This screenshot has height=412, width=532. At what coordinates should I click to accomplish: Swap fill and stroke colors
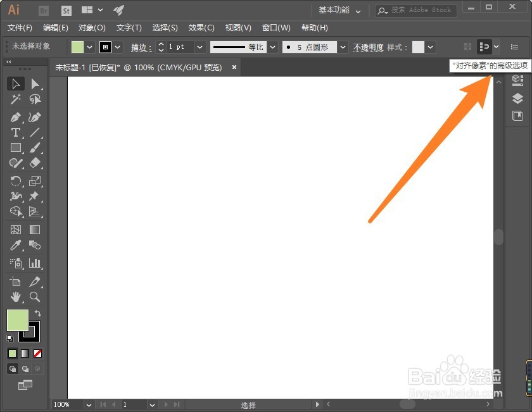click(x=38, y=313)
